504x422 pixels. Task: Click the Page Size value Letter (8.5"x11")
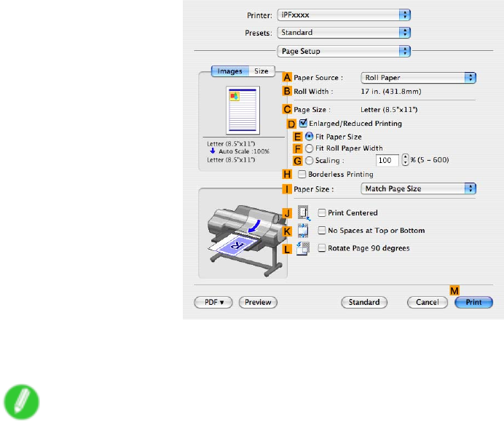pyautogui.click(x=389, y=110)
